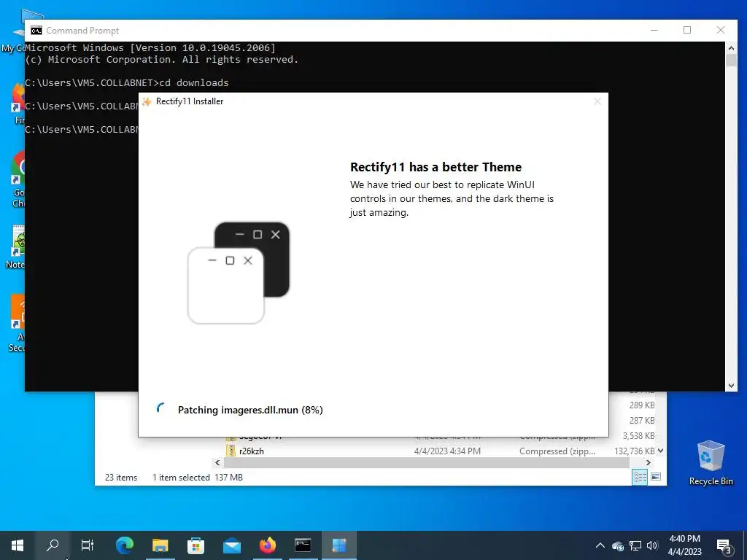The height and width of the screenshot is (560, 747).
Task: Click the dark and light windows illustration
Action: [x=239, y=273]
